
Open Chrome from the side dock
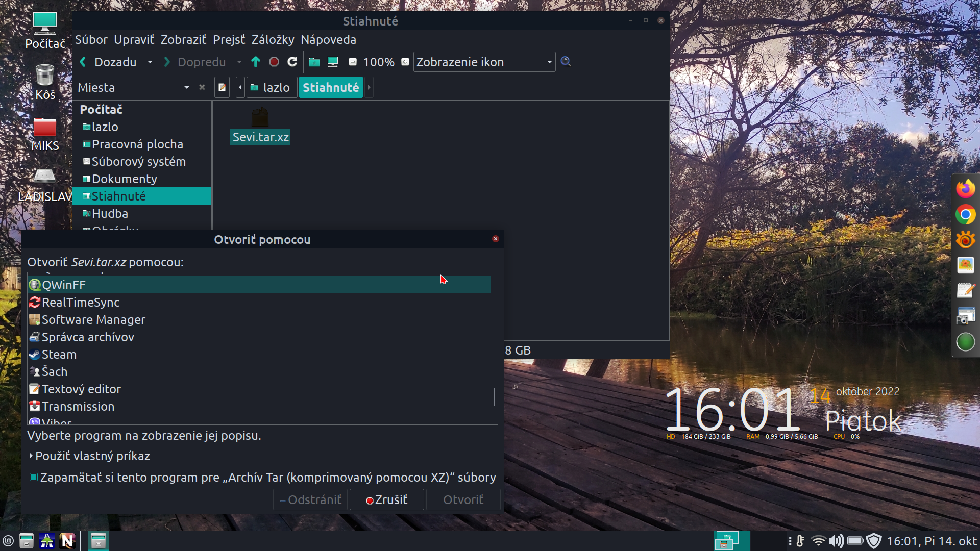tap(965, 214)
